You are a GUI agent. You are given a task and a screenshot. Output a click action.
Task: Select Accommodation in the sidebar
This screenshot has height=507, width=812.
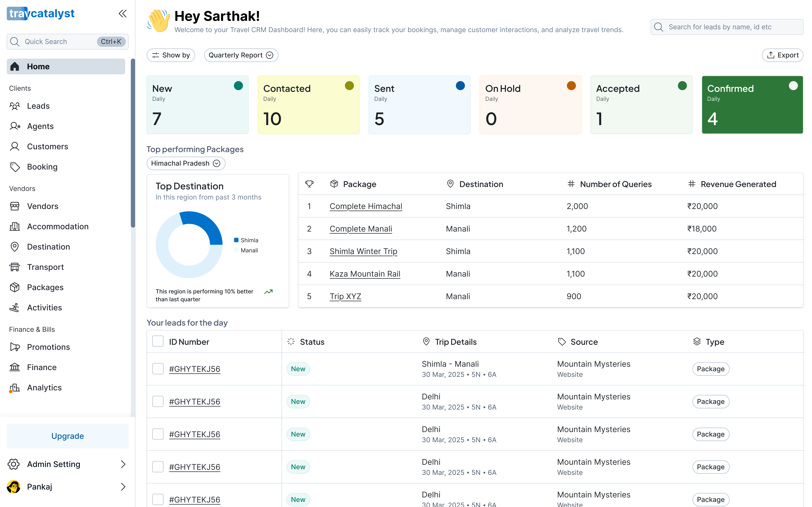58,226
